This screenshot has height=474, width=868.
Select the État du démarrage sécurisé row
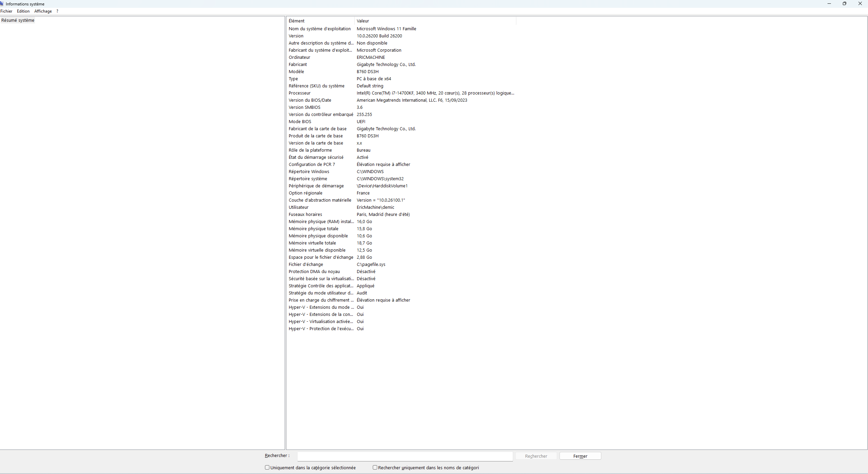click(x=401, y=157)
